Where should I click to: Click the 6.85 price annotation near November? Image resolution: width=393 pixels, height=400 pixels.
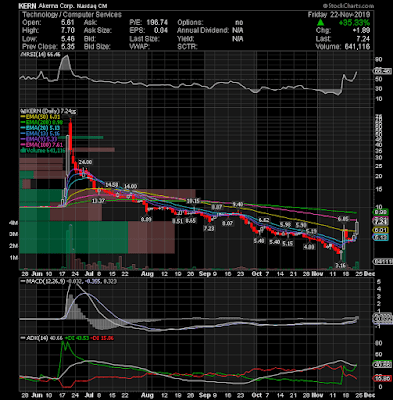(x=343, y=219)
